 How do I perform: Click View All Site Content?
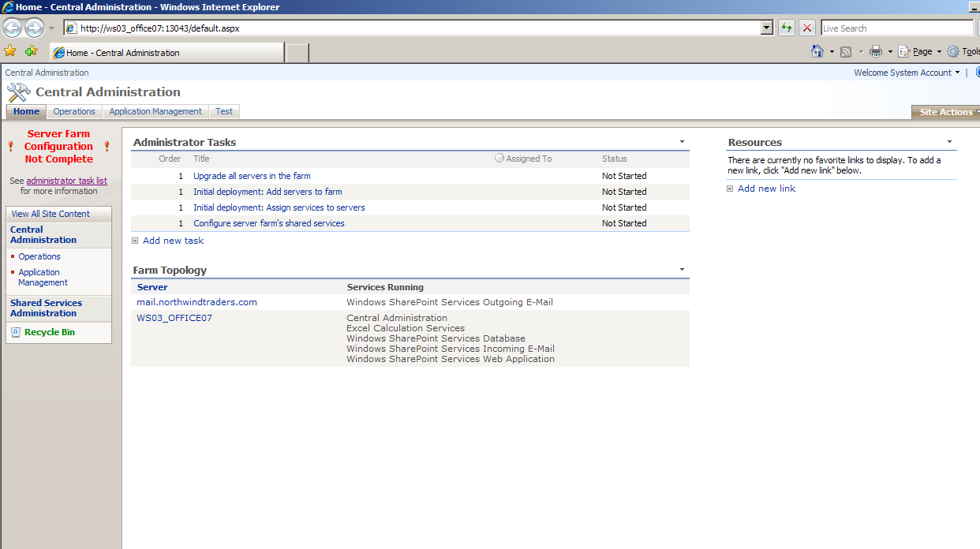tap(50, 214)
